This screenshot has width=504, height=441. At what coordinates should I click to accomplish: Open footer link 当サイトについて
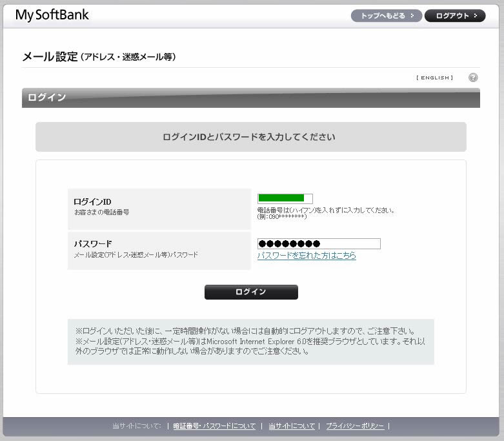point(292,426)
